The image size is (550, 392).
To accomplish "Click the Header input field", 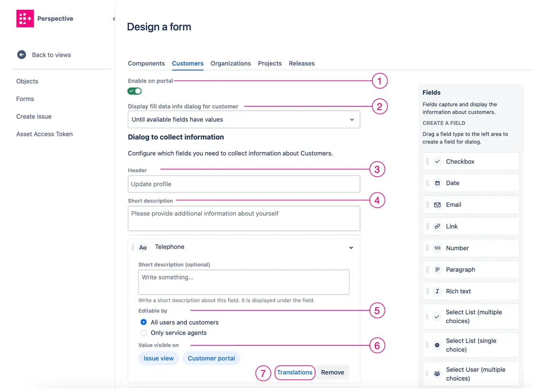I will (244, 184).
